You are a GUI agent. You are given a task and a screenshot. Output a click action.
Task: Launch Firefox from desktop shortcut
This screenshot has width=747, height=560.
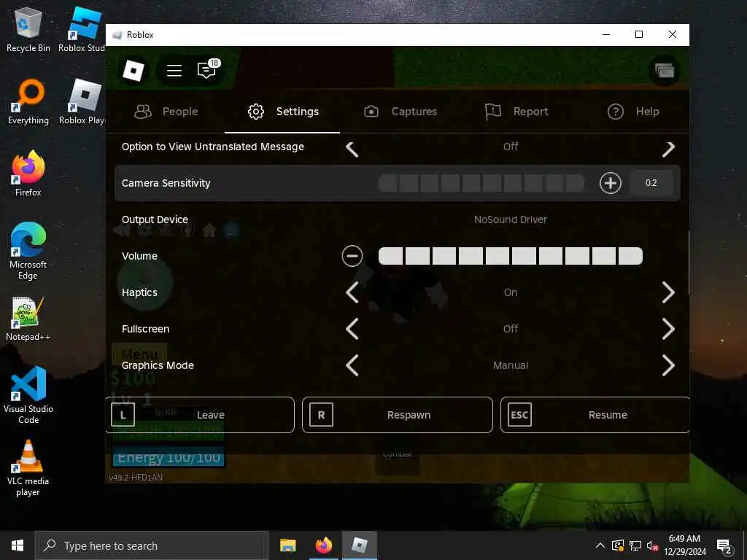28,174
